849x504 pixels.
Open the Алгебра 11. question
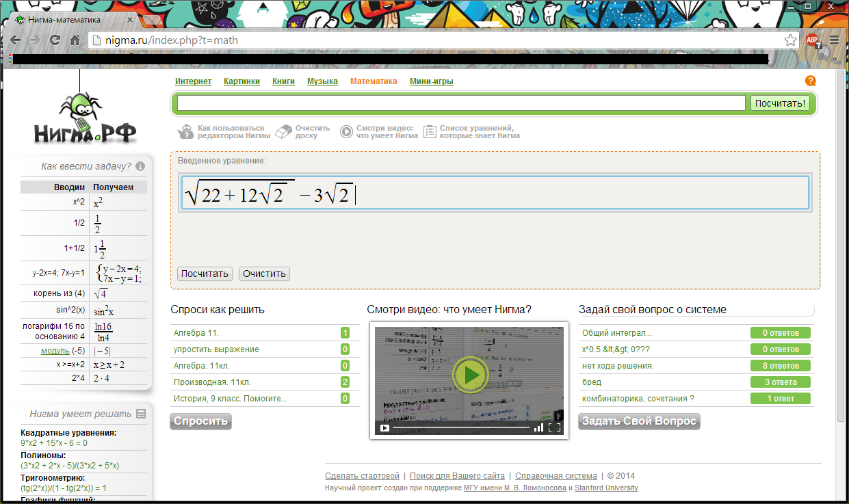coord(196,333)
